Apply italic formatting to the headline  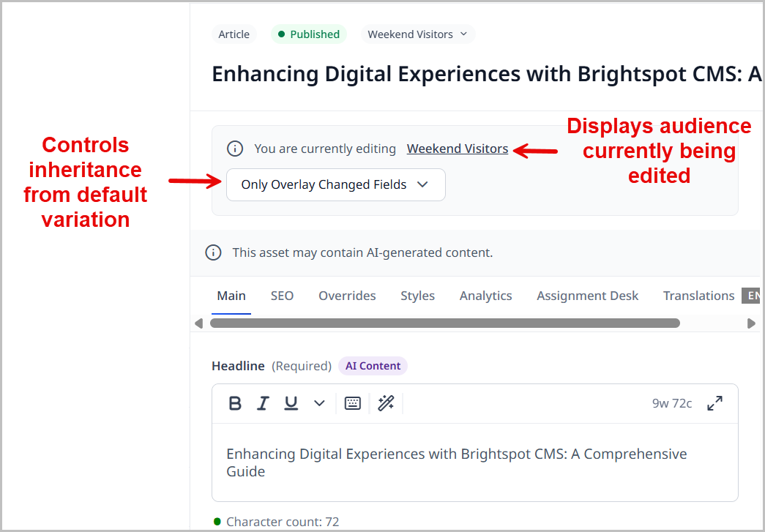coord(263,403)
